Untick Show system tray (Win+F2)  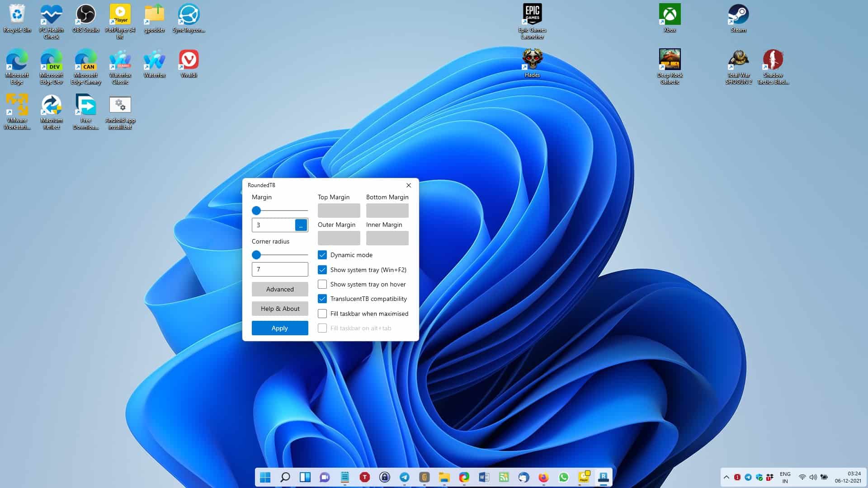click(322, 270)
